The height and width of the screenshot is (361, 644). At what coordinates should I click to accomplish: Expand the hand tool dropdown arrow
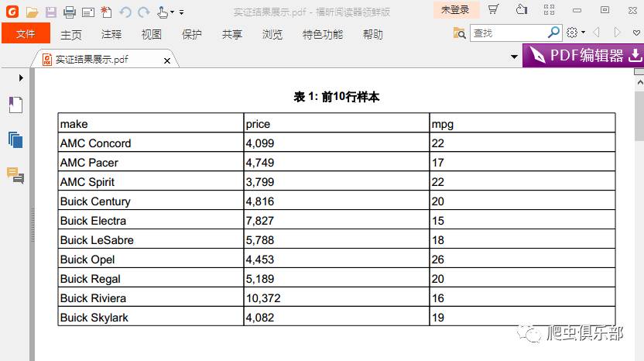(172, 12)
